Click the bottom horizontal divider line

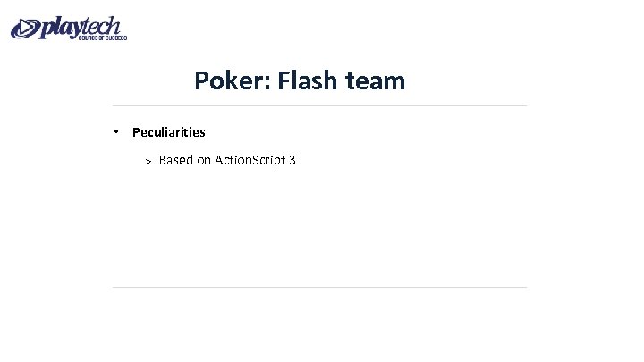319,287
